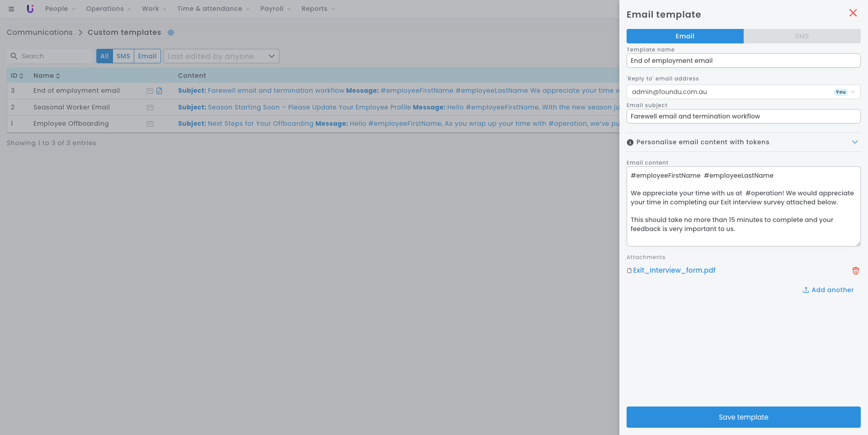Image resolution: width=868 pixels, height=435 pixels.
Task: Close the Email template panel
Action: point(853,13)
